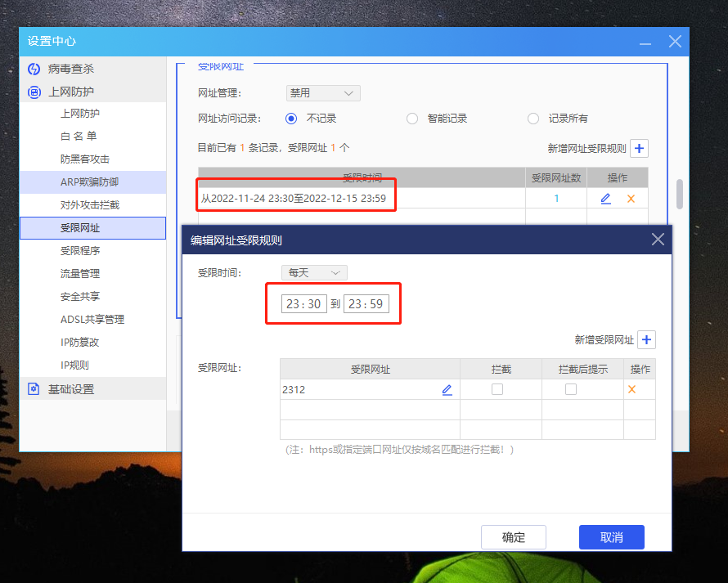Close the 编辑网址受限规则 dialog
Image resolution: width=728 pixels, height=583 pixels.
tap(658, 240)
